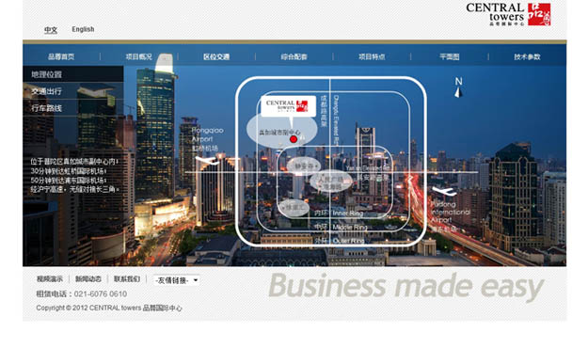Open the 平面图 nav tab
Image resolution: width=588 pixels, height=364 pixels.
[x=450, y=57]
